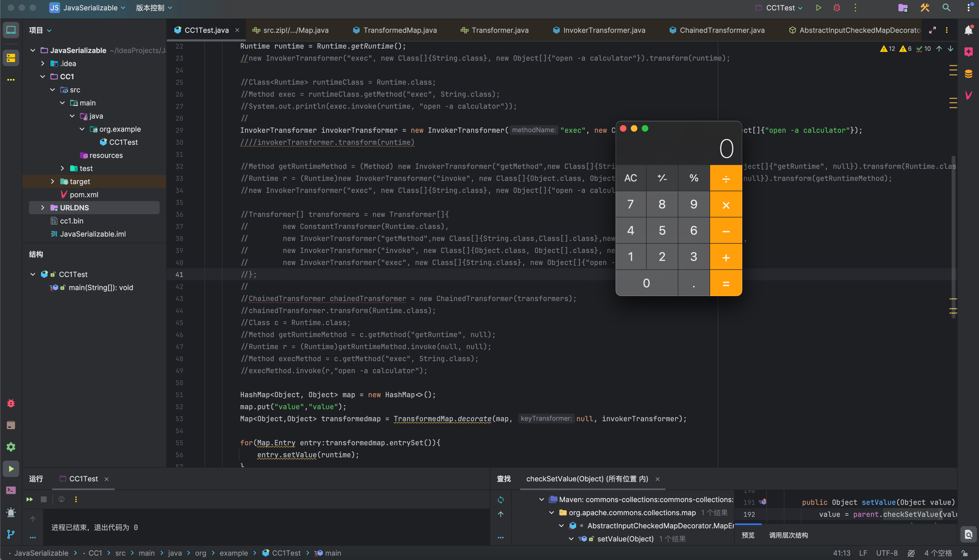Screen dimensions: 979x560
Task: Open editor tab options menu
Action: [947, 30]
